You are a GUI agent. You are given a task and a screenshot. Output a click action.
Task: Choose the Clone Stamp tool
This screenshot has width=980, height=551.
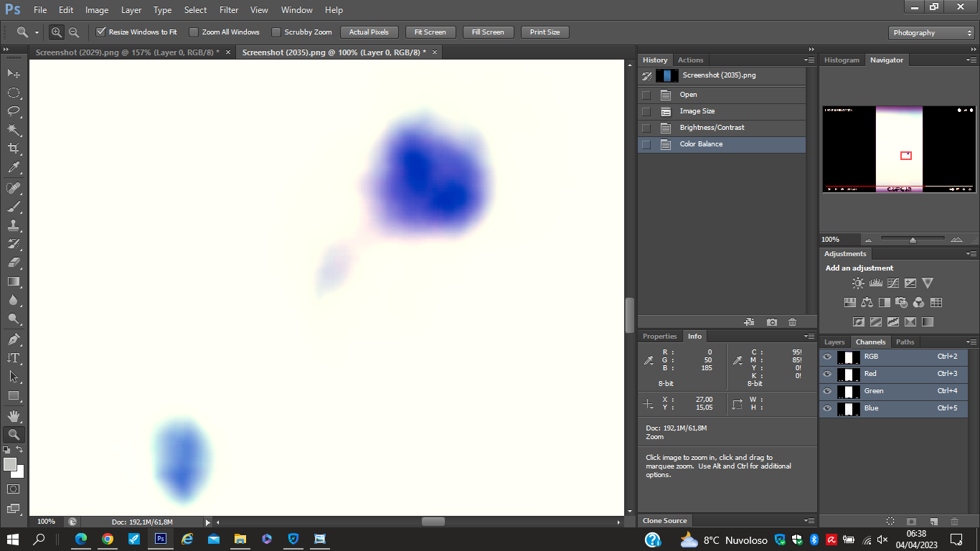click(x=13, y=225)
